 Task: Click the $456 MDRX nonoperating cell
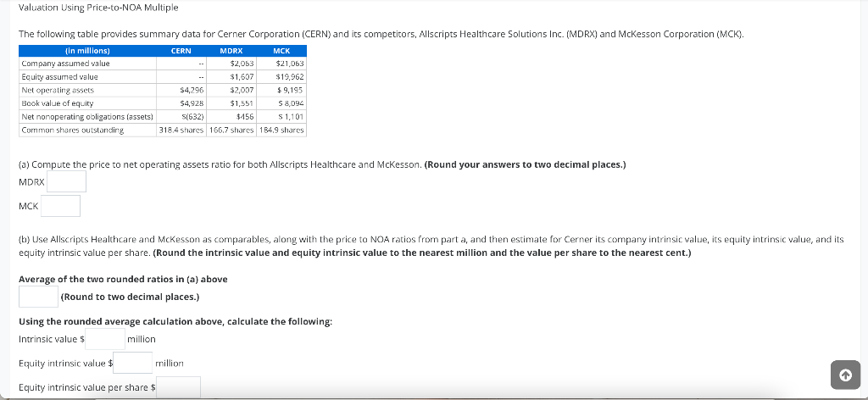pyautogui.click(x=231, y=117)
